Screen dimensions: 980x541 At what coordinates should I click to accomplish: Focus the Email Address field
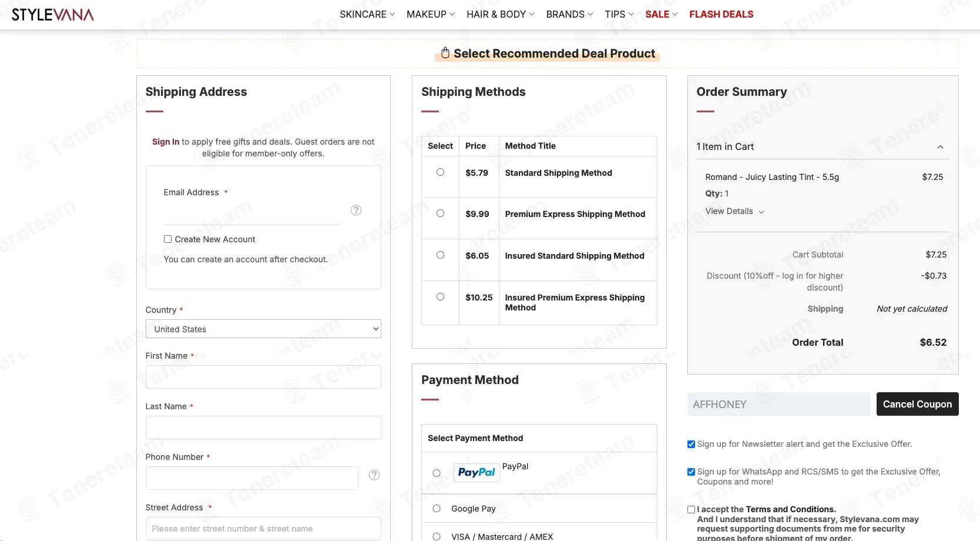[x=252, y=213]
